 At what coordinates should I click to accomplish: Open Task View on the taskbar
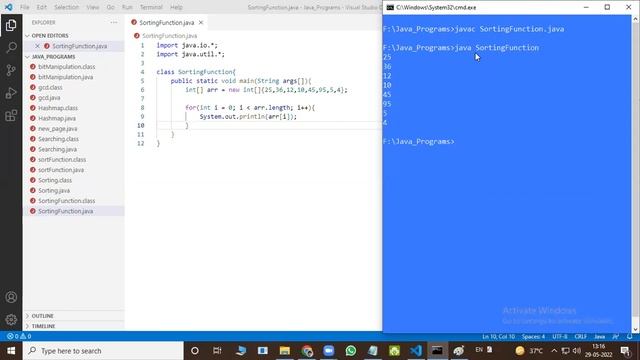click(217, 351)
